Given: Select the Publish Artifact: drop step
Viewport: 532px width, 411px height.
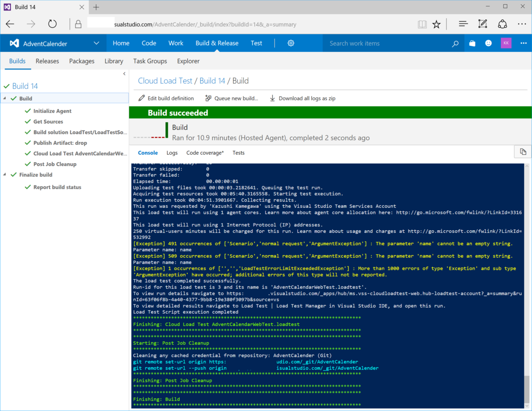Looking at the screenshot, I should point(60,143).
